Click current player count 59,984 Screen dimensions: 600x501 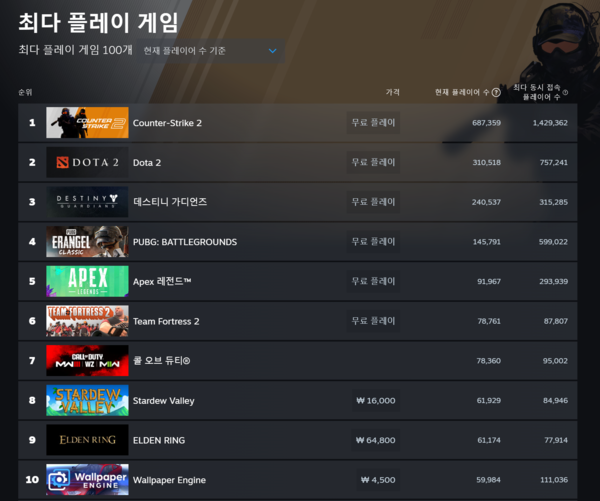(489, 480)
